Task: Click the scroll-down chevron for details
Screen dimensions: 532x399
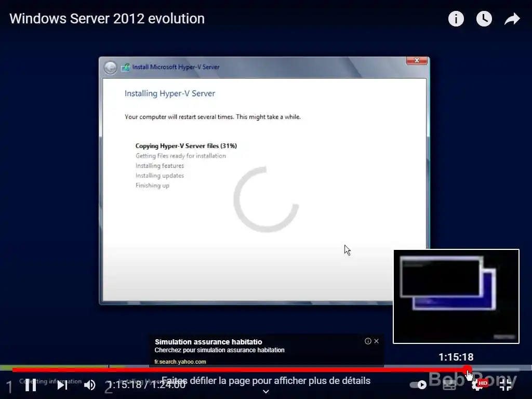Action: click(x=266, y=392)
